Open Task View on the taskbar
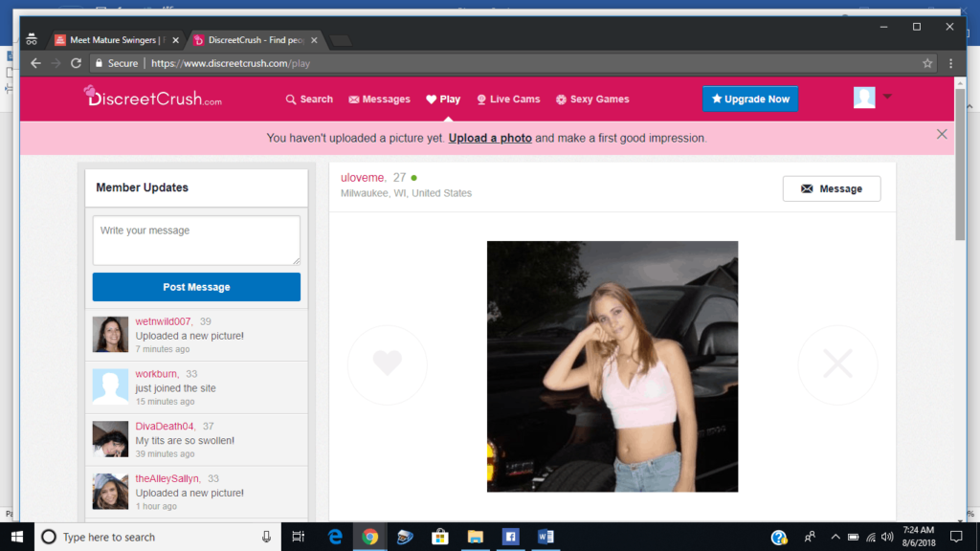The image size is (980, 551). coord(299,537)
